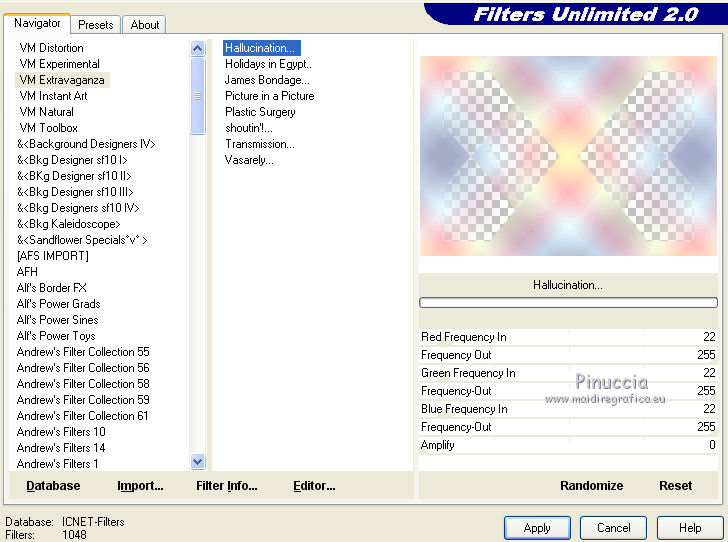The image size is (728, 542).
Task: Open Help
Action: tap(690, 528)
